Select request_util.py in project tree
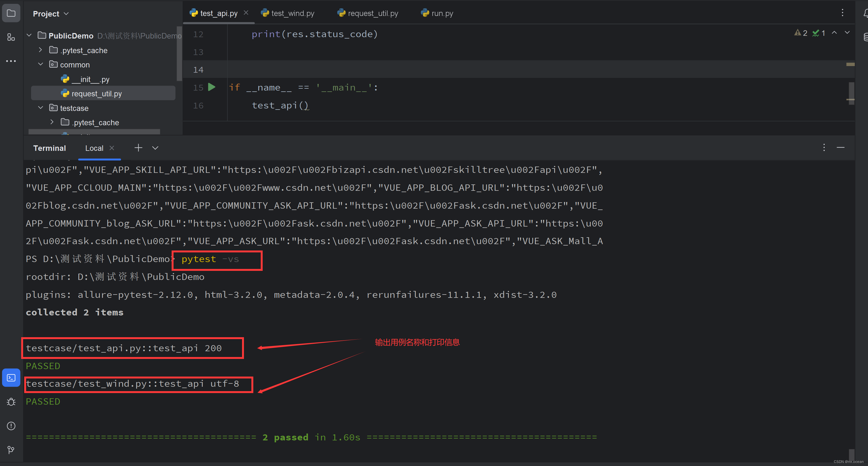868x466 pixels. (96, 94)
